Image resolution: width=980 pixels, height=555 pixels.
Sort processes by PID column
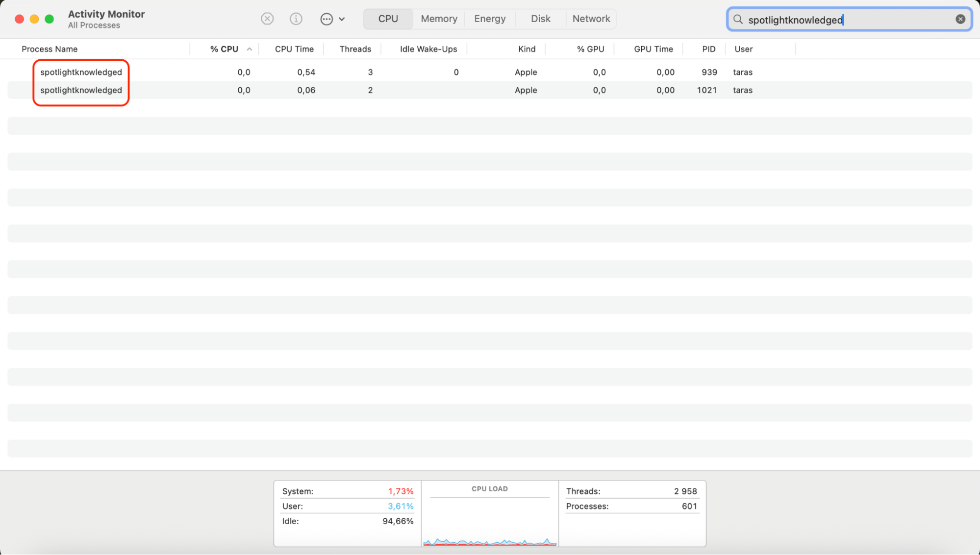click(709, 49)
